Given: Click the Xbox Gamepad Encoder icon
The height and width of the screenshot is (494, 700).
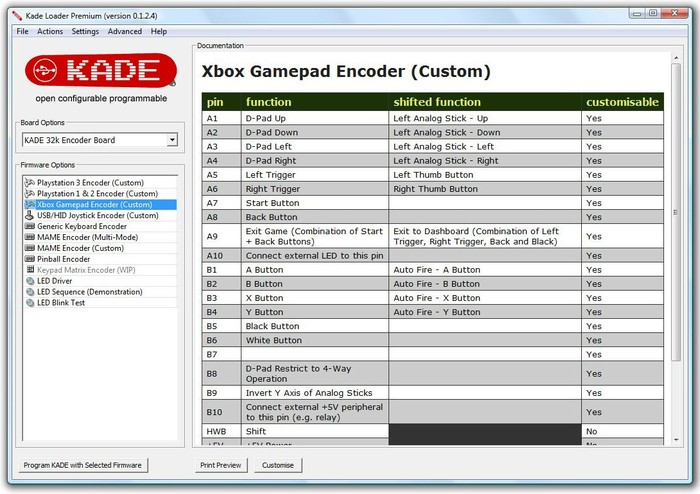Looking at the screenshot, I should click(30, 204).
